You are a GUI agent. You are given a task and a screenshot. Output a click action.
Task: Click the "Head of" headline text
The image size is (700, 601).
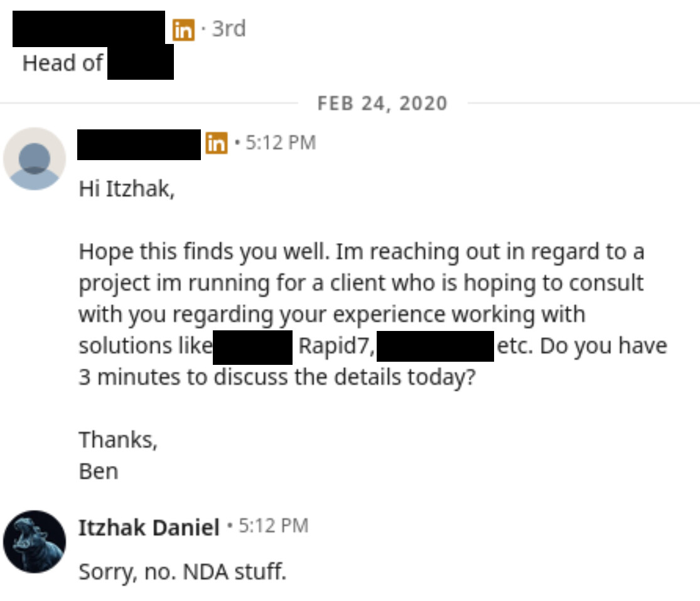62,63
